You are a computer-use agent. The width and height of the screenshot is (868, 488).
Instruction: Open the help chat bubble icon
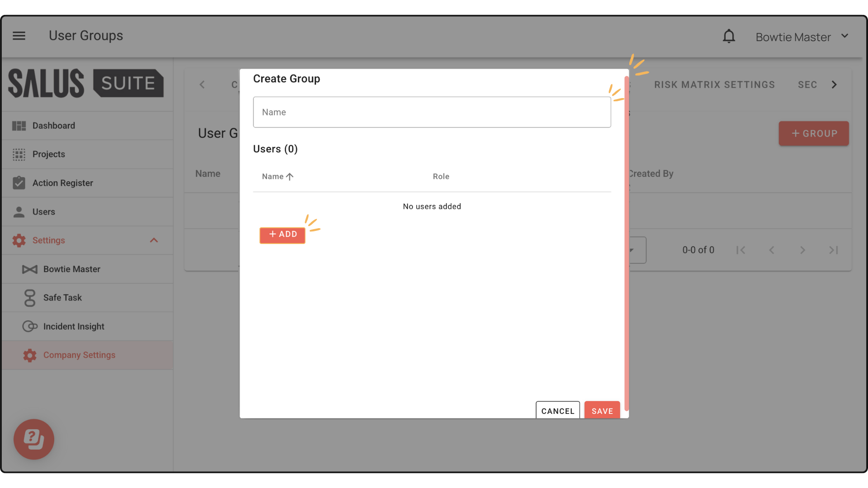click(34, 439)
